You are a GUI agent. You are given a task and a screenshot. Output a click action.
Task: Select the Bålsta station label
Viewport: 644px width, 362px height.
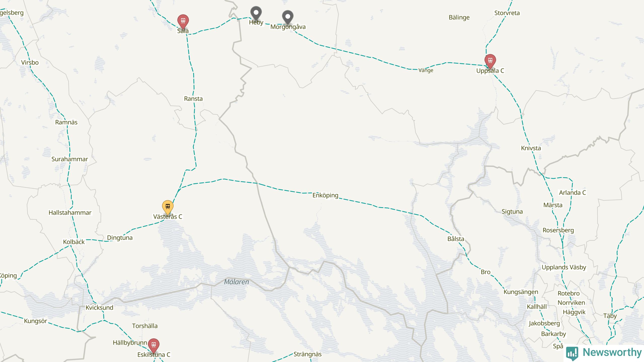pos(456,239)
